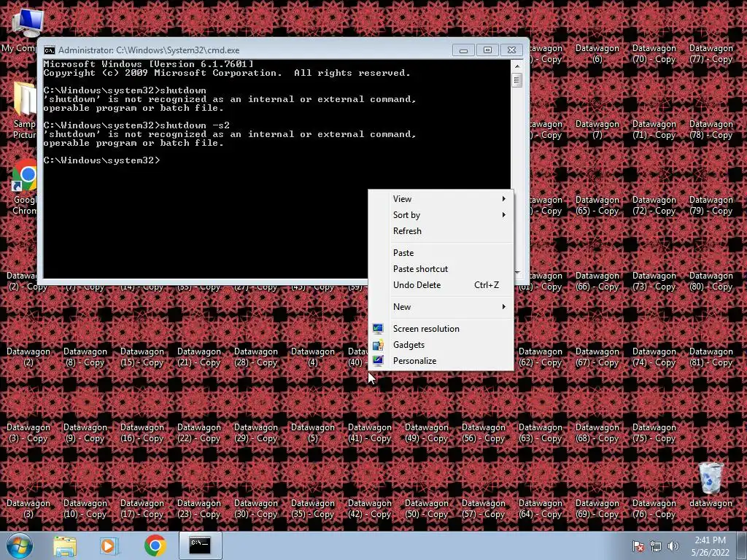Image resolution: width=747 pixels, height=560 pixels.
Task: Click the cmd window scroll up arrow
Action: [517, 66]
